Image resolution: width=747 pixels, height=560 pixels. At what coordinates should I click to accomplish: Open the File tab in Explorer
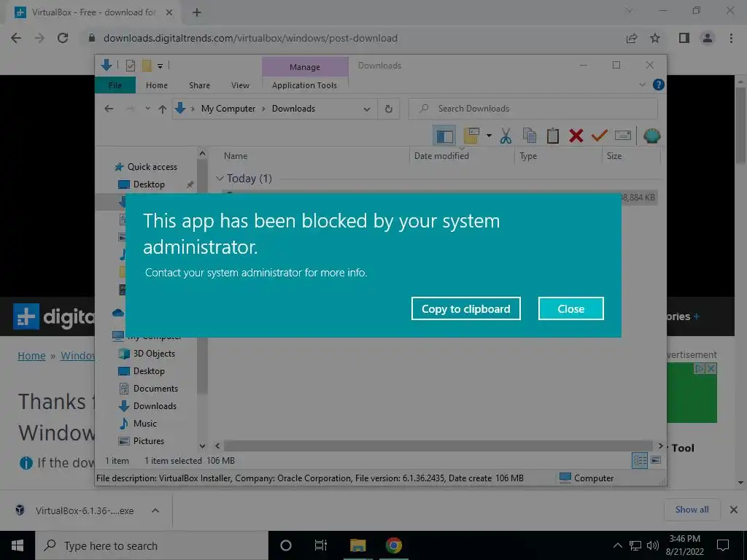coord(115,85)
